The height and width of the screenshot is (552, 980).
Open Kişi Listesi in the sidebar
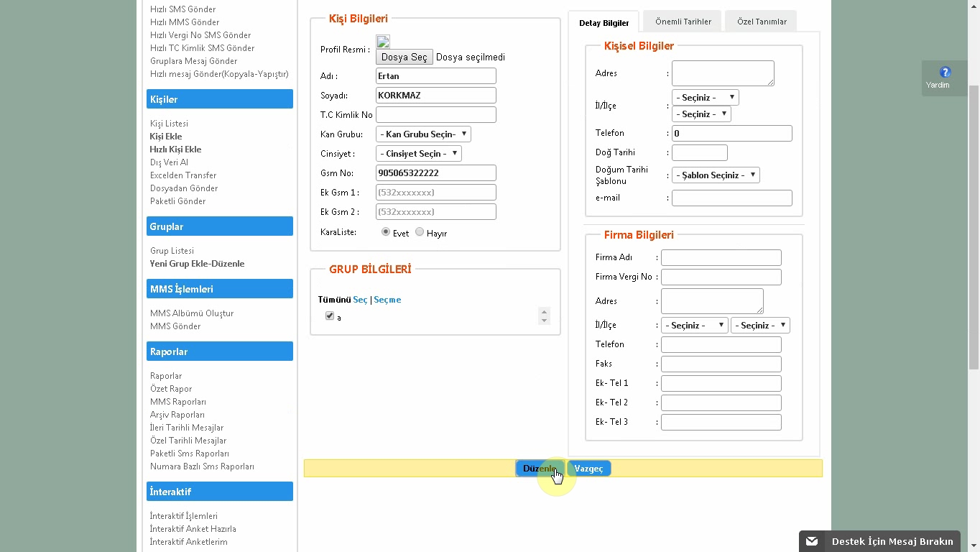coord(169,124)
